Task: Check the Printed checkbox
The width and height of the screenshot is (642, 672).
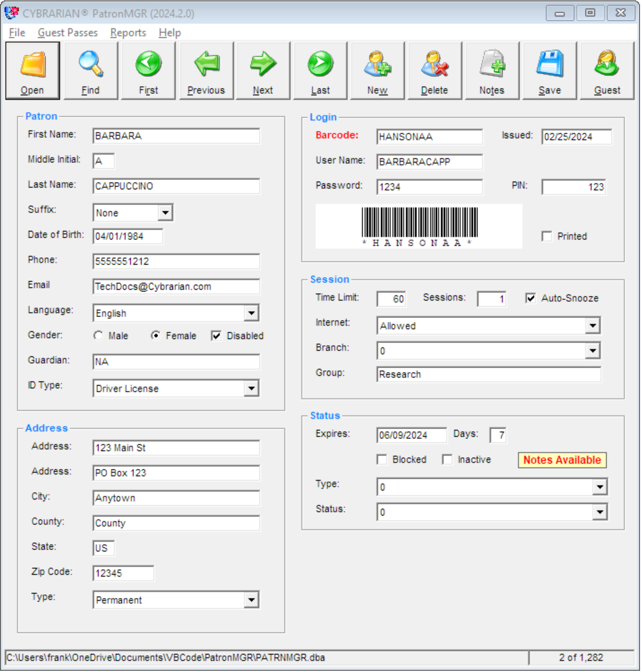Action: point(547,237)
